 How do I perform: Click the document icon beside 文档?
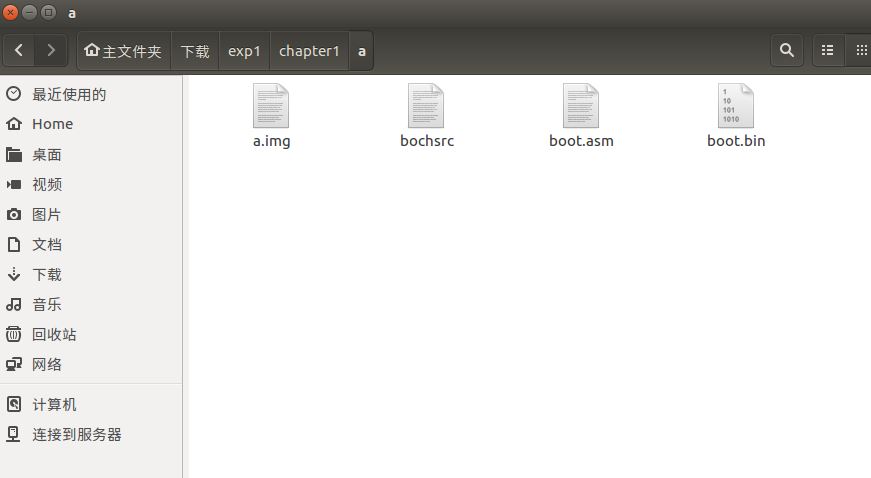(14, 244)
